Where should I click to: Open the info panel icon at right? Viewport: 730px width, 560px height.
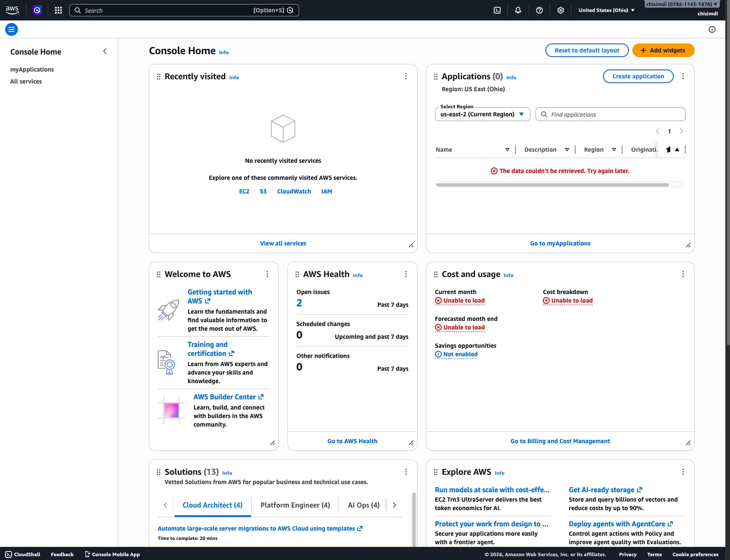712,29
